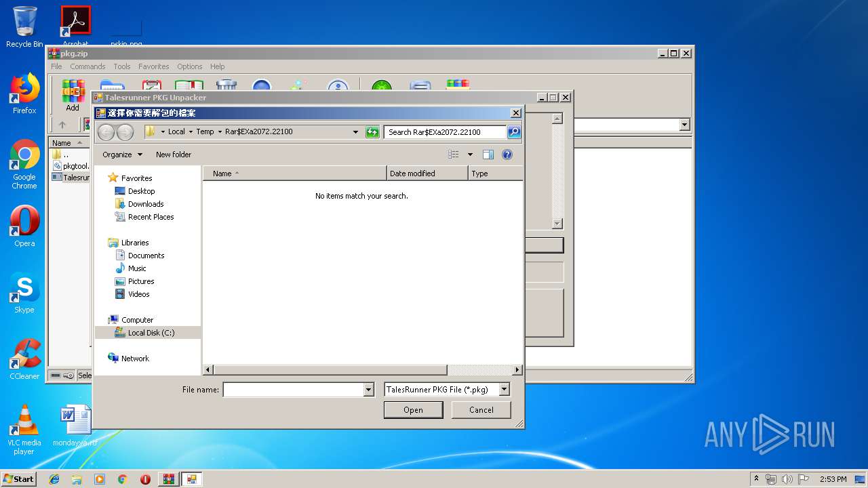The image size is (868, 488).
Task: Sort by Date modified column header
Action: (427, 174)
